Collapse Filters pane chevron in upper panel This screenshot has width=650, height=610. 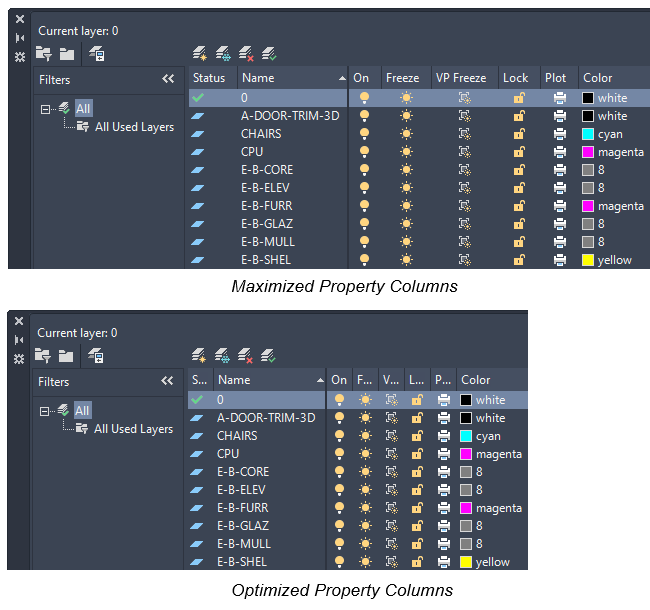168,79
